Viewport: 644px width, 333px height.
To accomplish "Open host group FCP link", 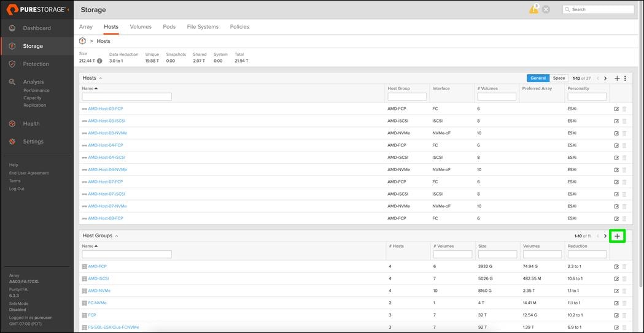I will tap(91, 315).
